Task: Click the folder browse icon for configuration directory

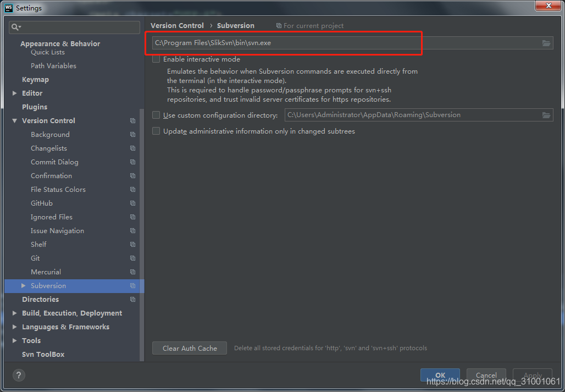Action: [x=546, y=115]
